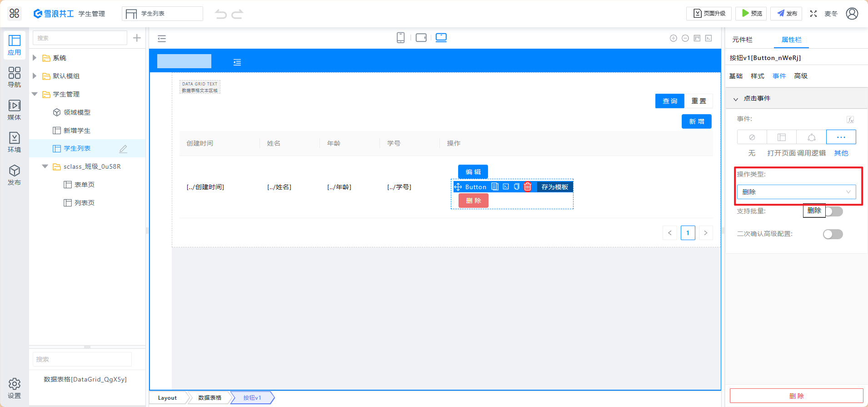Toggle the 支持批量 switch

tap(833, 211)
